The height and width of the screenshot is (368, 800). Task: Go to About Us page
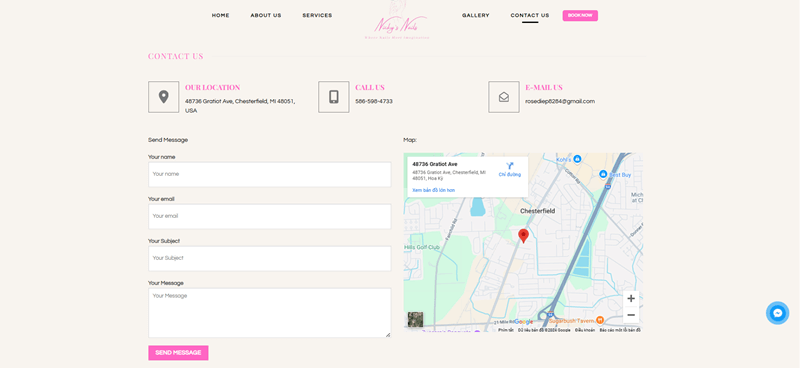coord(266,15)
